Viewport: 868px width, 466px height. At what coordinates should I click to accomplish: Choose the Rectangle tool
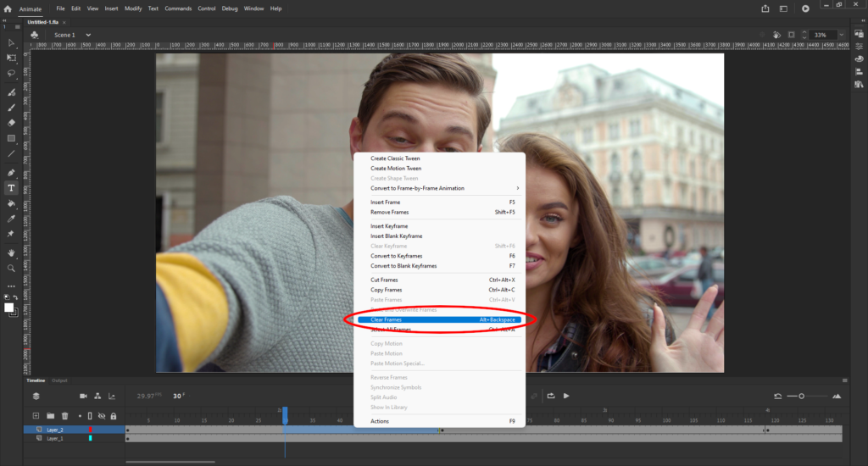[x=11, y=138]
